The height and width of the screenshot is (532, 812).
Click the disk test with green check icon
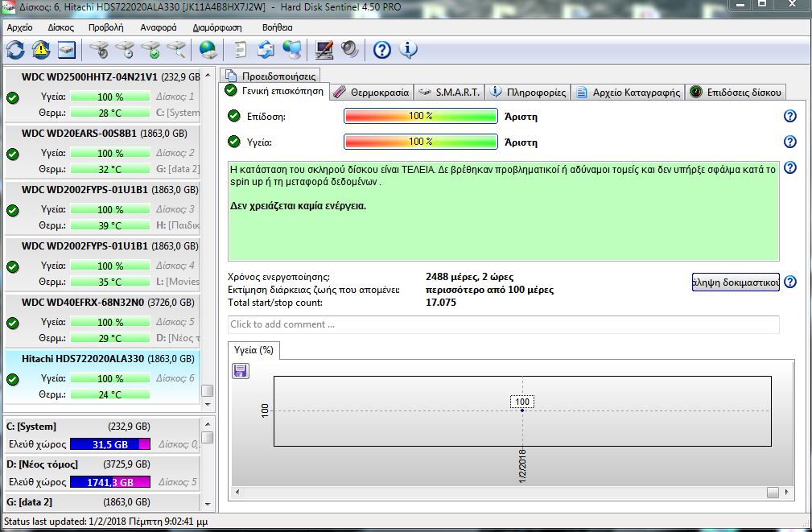pyautogui.click(x=150, y=50)
